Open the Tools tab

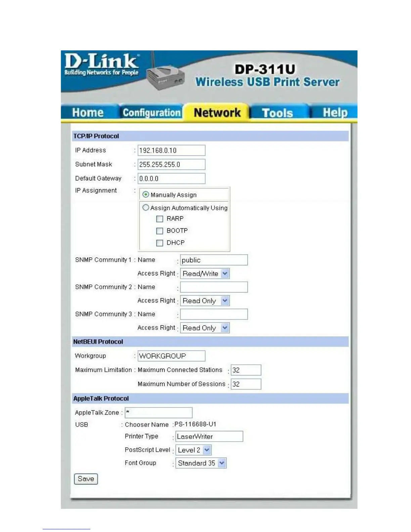tap(277, 113)
